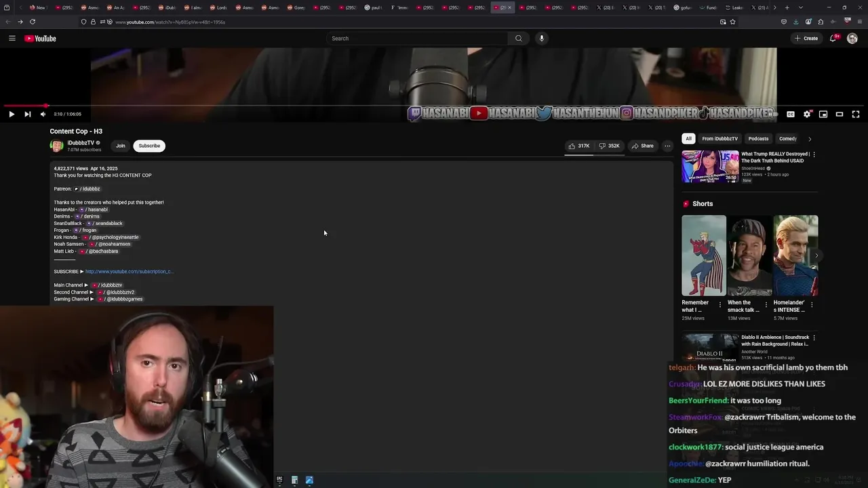Screen dimensions: 868x488
Task: Open Homelander's INTENSE short thumbnail
Action: click(795, 256)
